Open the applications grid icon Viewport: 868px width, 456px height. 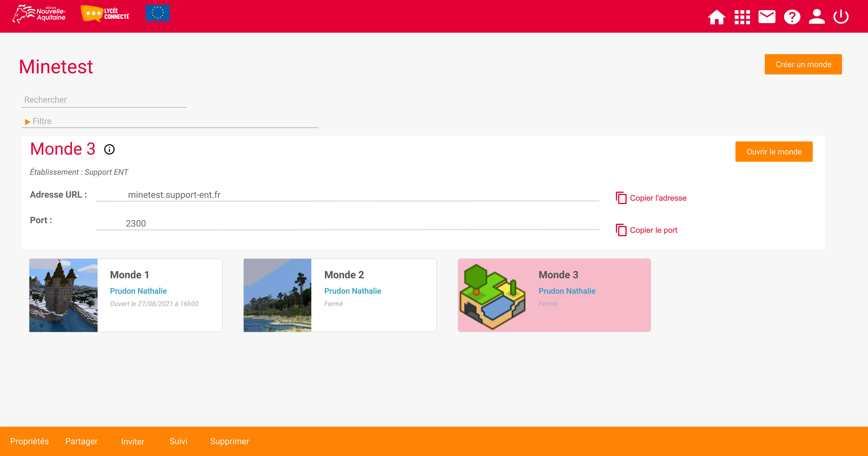[x=742, y=17]
